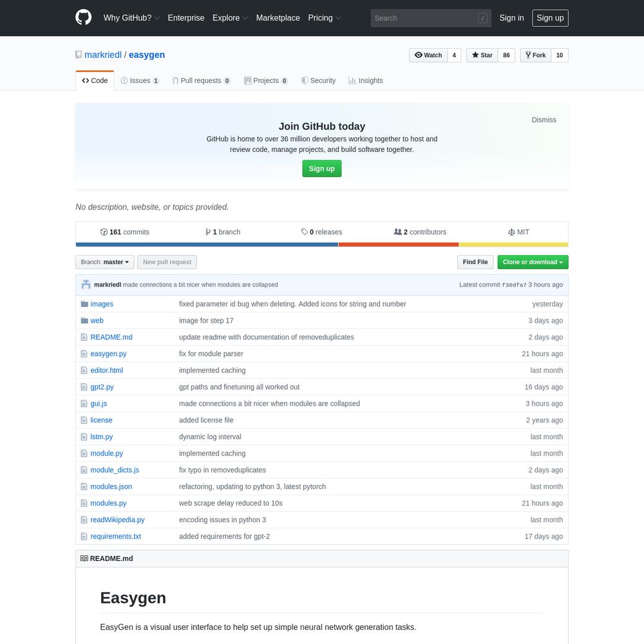Click markriedl's avatar in latest commit bar

point(86,285)
